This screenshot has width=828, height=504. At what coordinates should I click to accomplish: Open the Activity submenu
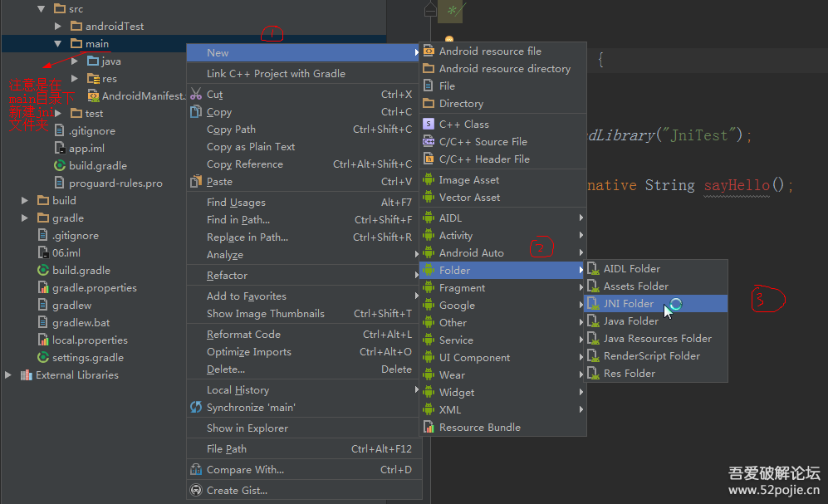(x=502, y=235)
